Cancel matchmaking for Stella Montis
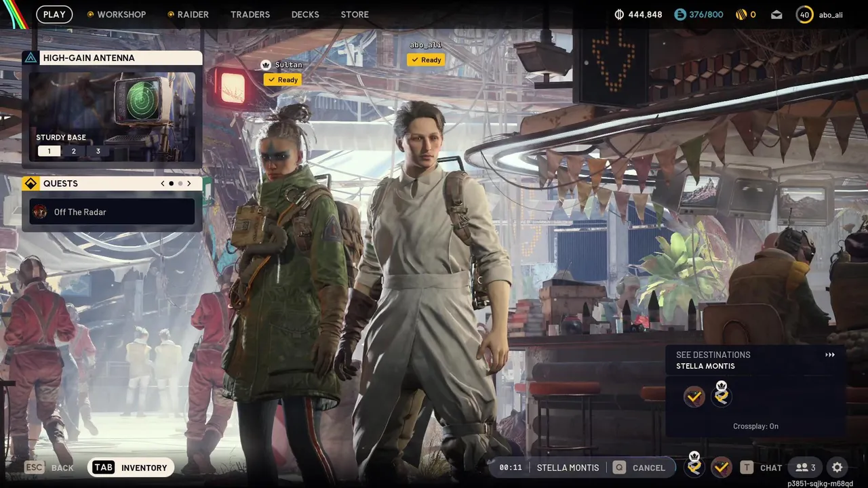 tap(641, 467)
